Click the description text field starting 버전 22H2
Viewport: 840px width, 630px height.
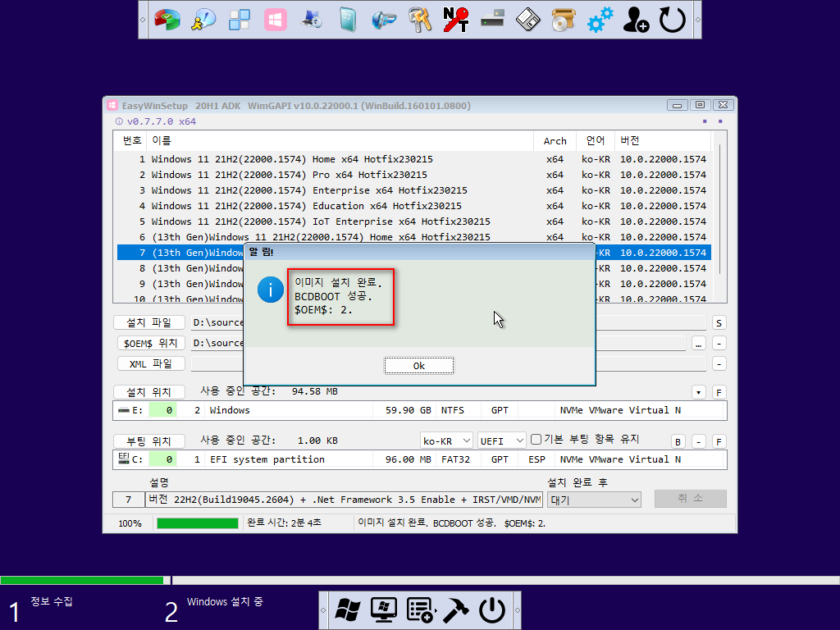344,500
